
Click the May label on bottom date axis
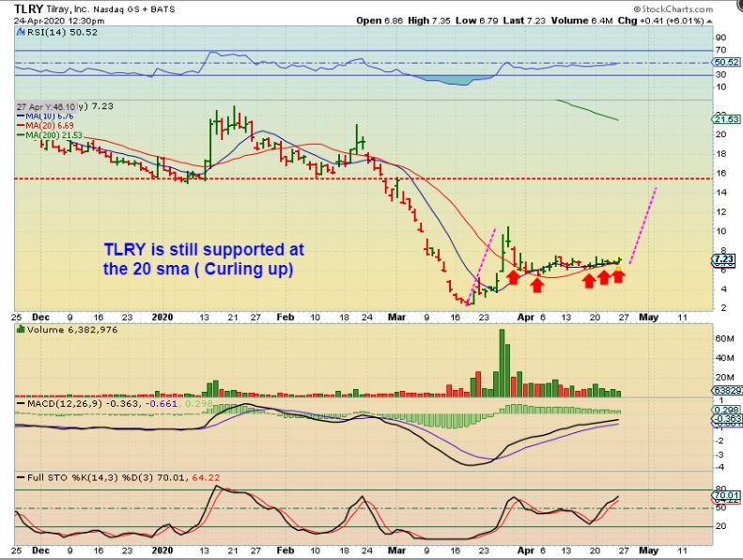click(x=648, y=551)
